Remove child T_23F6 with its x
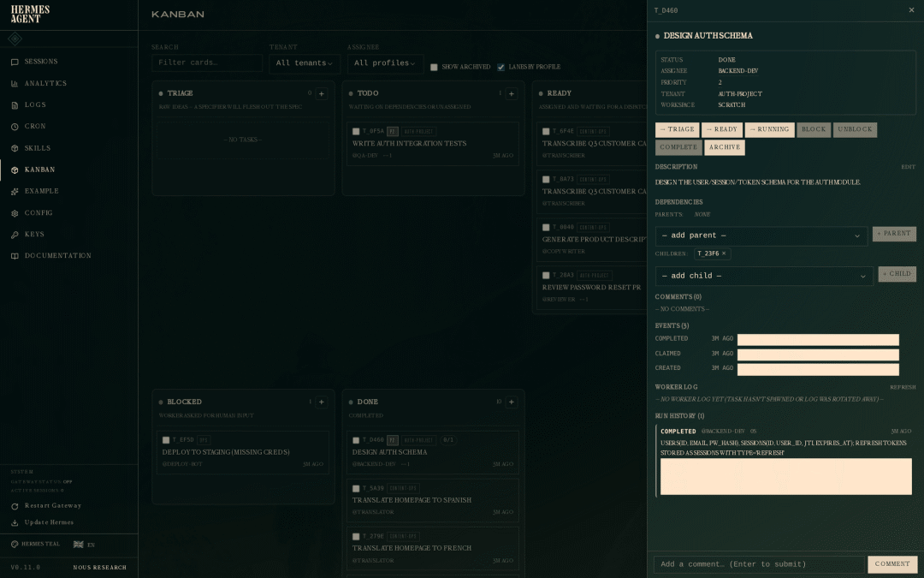The height and width of the screenshot is (578, 924). [x=724, y=253]
